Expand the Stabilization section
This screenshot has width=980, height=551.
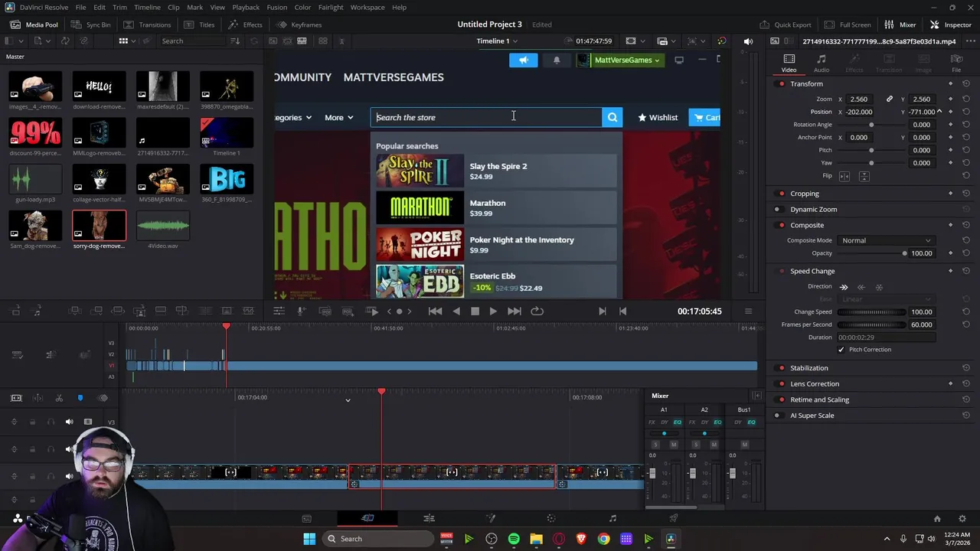pos(809,368)
